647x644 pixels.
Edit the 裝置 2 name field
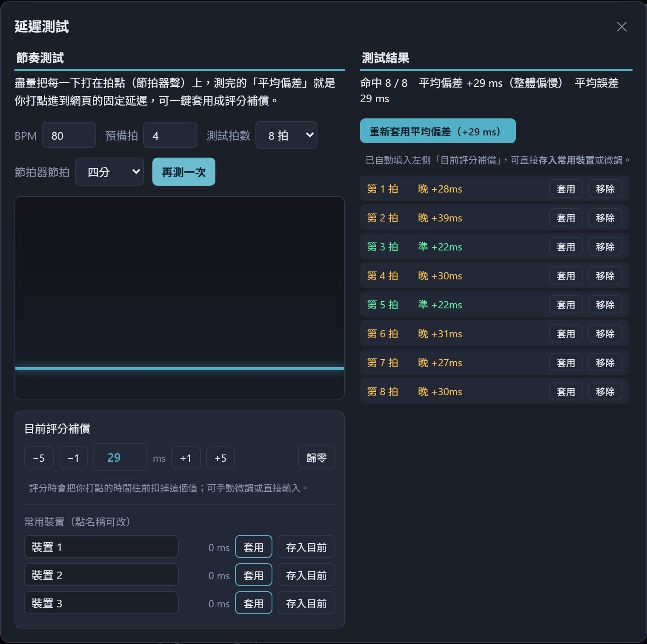[x=101, y=575]
